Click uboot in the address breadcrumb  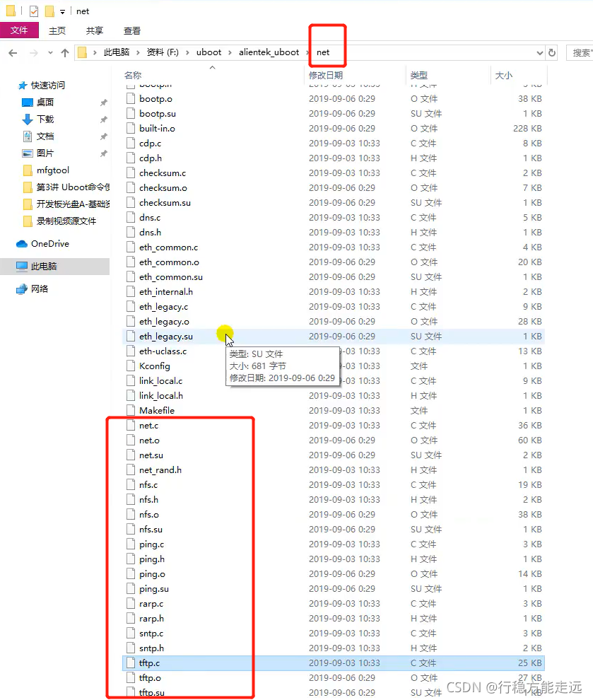(209, 52)
